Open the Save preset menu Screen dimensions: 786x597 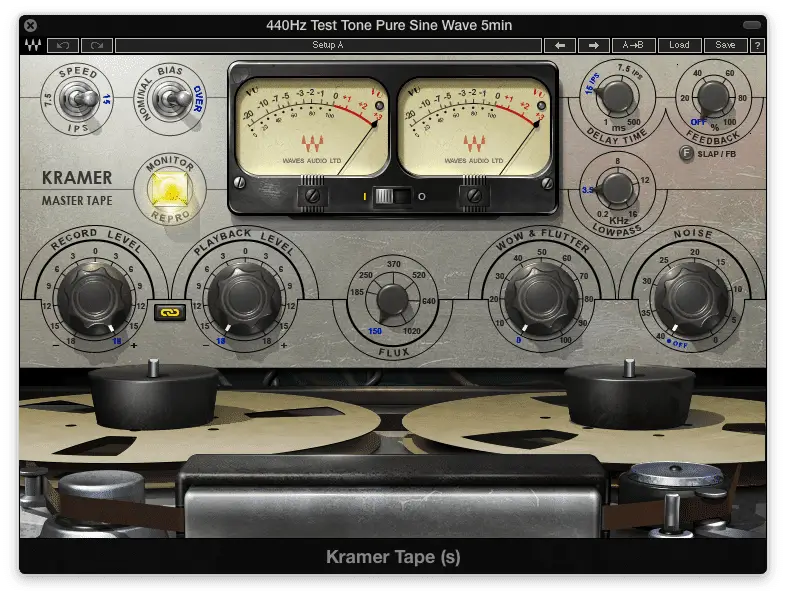pos(725,45)
